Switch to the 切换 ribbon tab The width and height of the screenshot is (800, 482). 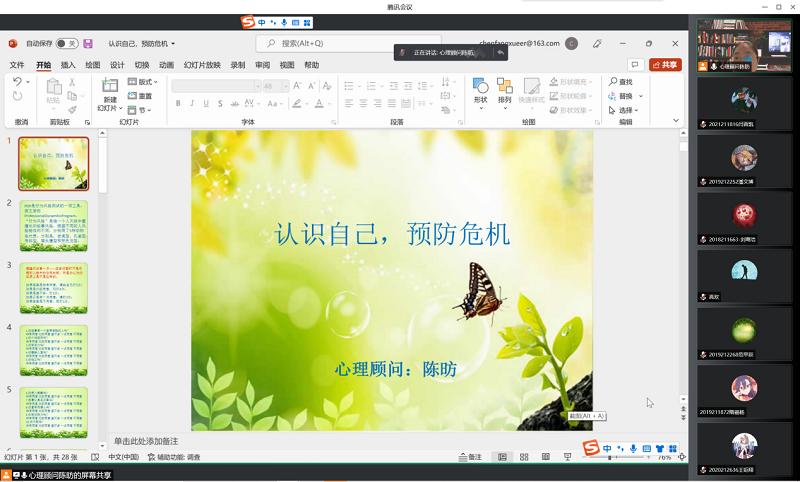pyautogui.click(x=141, y=65)
